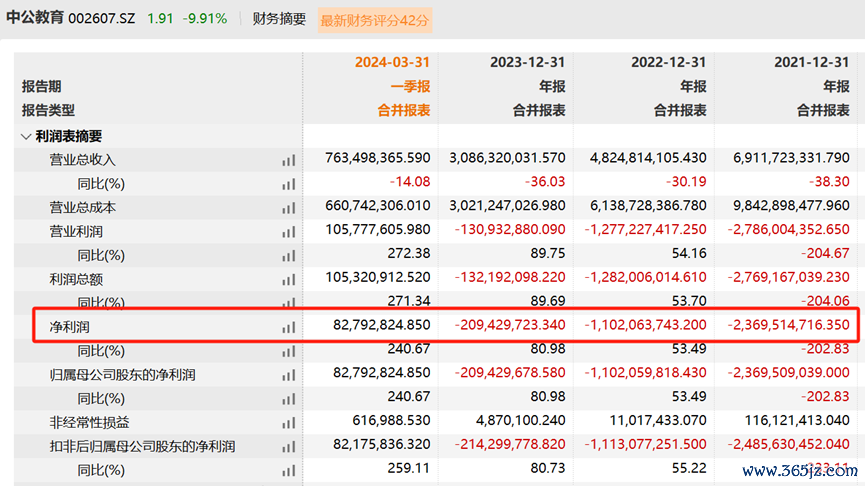This screenshot has height=486, width=865.
Task: Click revenue value 6,911,723,331.790
Action: point(791,158)
